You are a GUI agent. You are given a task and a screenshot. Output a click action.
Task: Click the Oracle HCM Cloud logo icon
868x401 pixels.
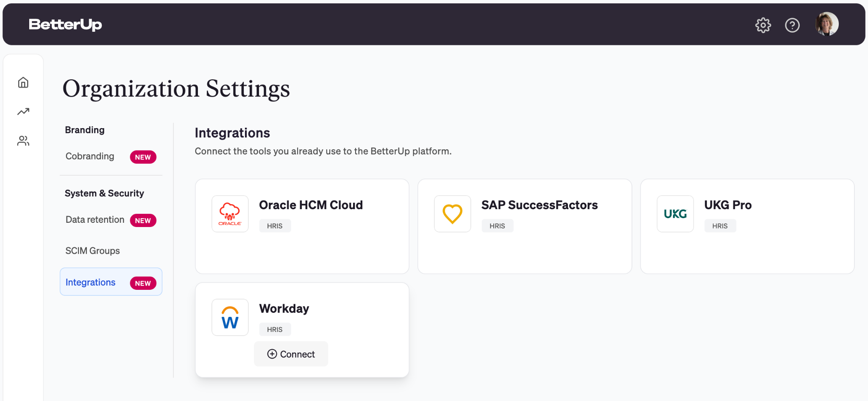pos(230,214)
